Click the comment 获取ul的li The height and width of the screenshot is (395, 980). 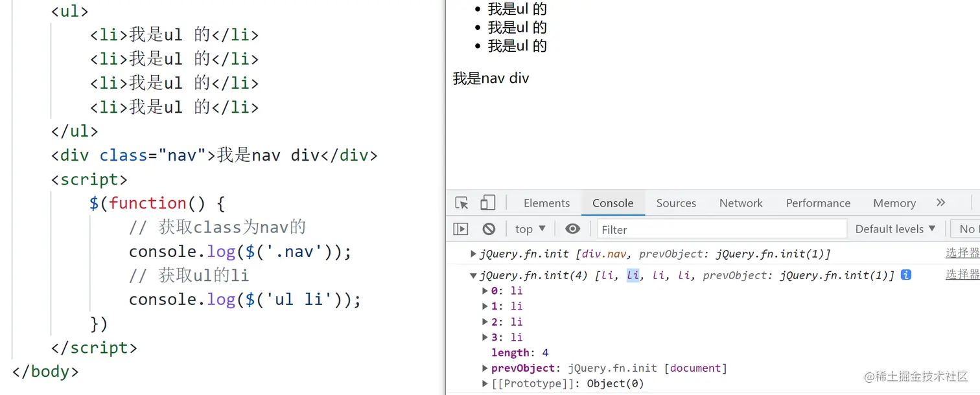point(189,275)
